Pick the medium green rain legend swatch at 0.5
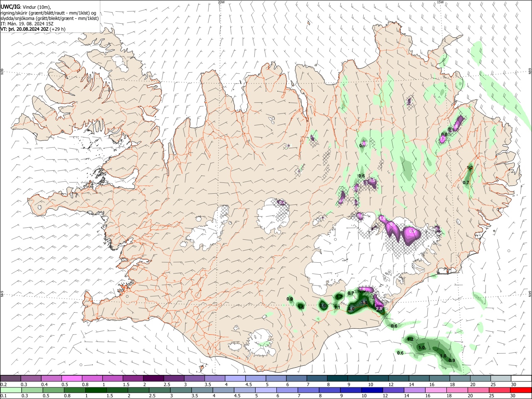The width and height of the screenshot is (532, 399). [x=53, y=390]
